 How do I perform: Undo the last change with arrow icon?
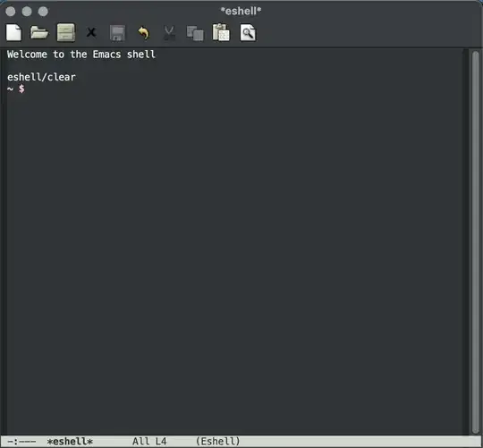[143, 32]
